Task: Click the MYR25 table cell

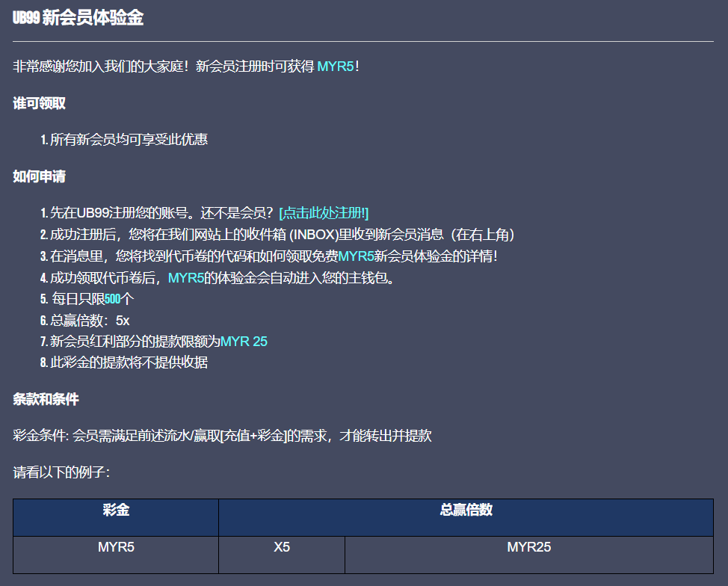Action: pos(528,547)
